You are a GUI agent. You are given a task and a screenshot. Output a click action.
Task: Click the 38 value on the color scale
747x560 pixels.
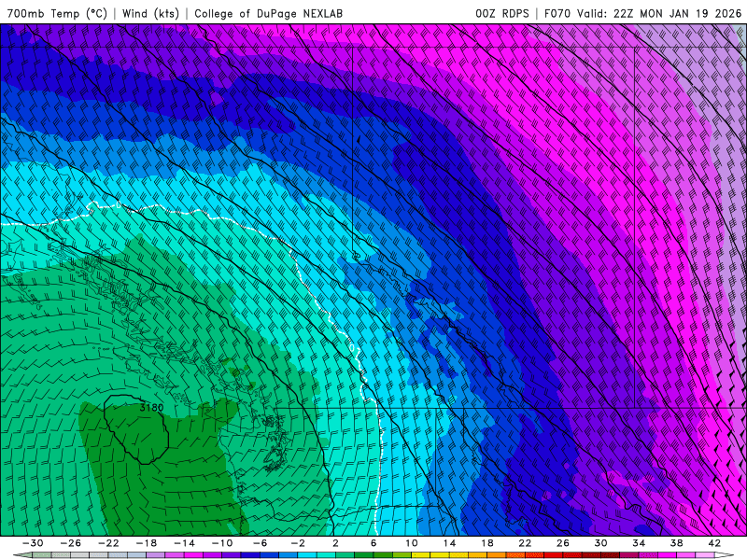676,543
